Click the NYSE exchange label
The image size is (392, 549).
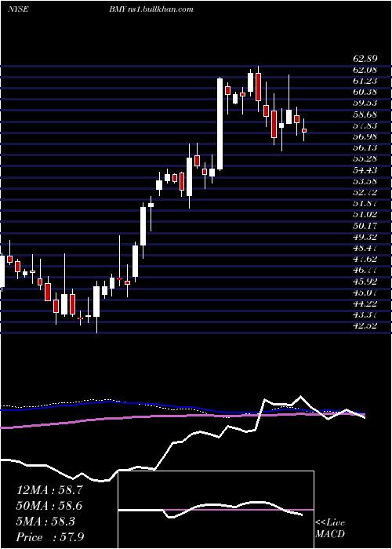18,9
